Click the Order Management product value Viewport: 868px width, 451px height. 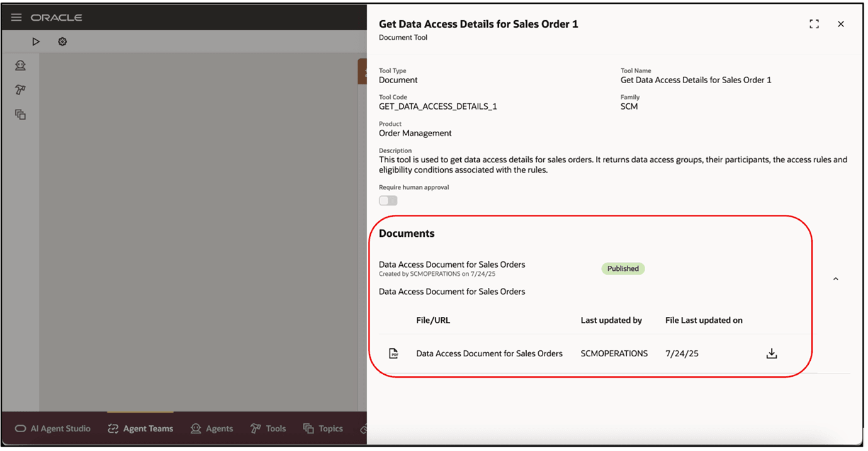click(415, 133)
